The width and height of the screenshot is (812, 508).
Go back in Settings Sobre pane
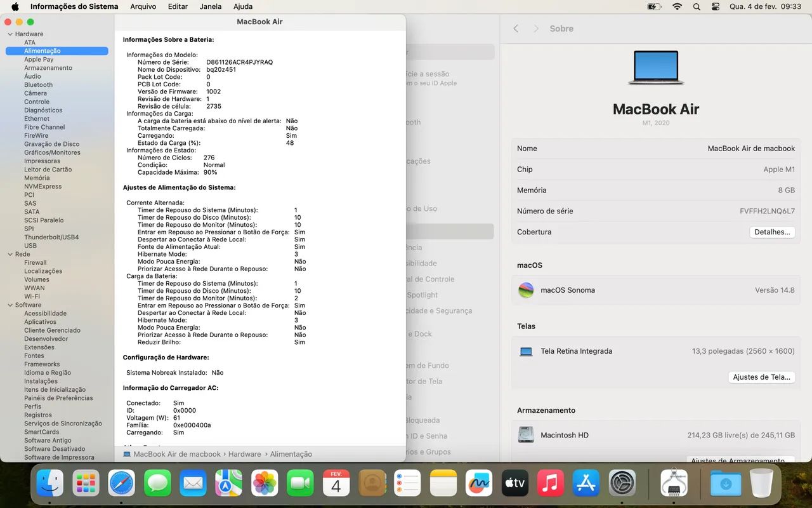pos(516,29)
